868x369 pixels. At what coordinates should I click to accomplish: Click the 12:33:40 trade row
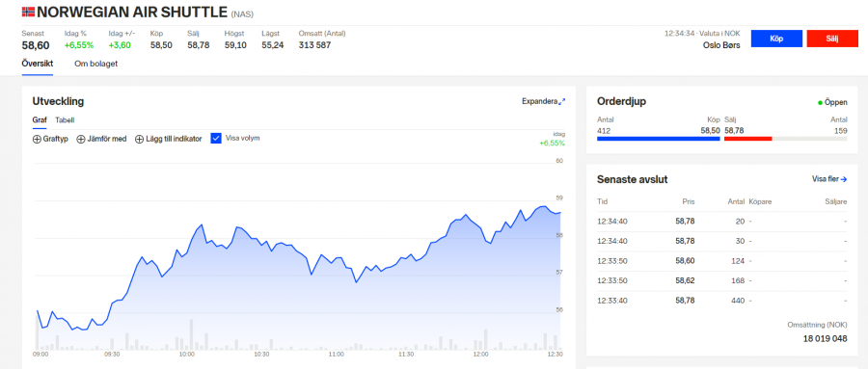pyautogui.click(x=721, y=301)
